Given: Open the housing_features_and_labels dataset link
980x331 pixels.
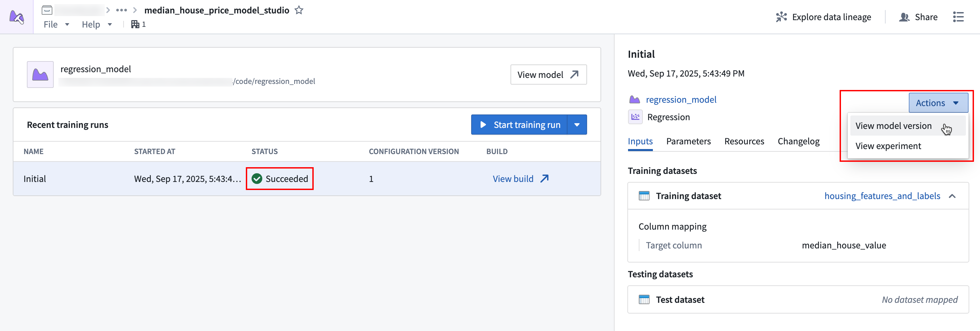Looking at the screenshot, I should point(882,196).
